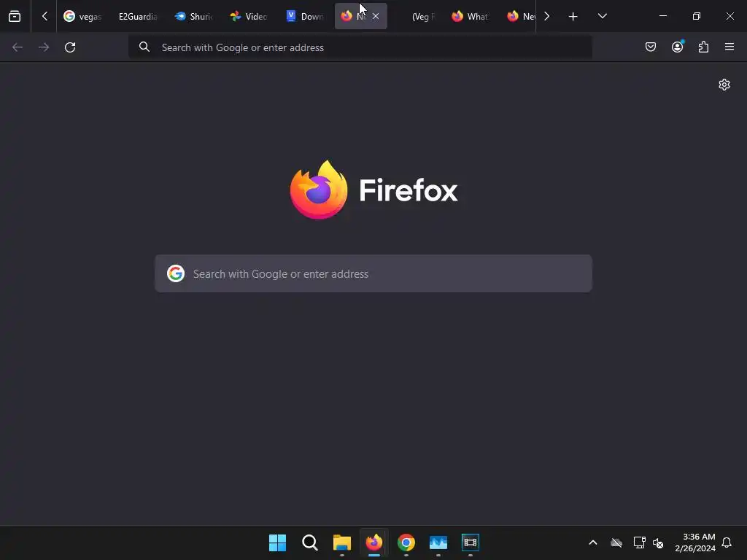Minimize the Firefox window
Viewport: 747px width, 560px height.
click(x=662, y=16)
